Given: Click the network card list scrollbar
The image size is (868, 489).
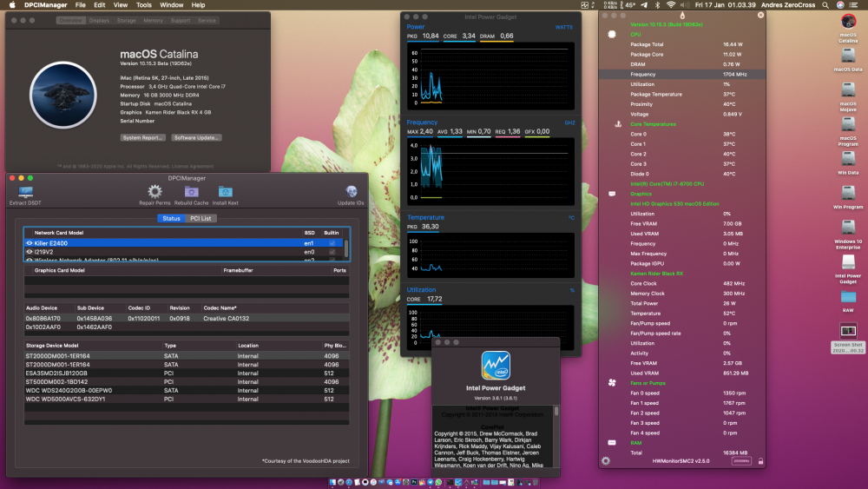Looking at the screenshot, I should pyautogui.click(x=346, y=248).
